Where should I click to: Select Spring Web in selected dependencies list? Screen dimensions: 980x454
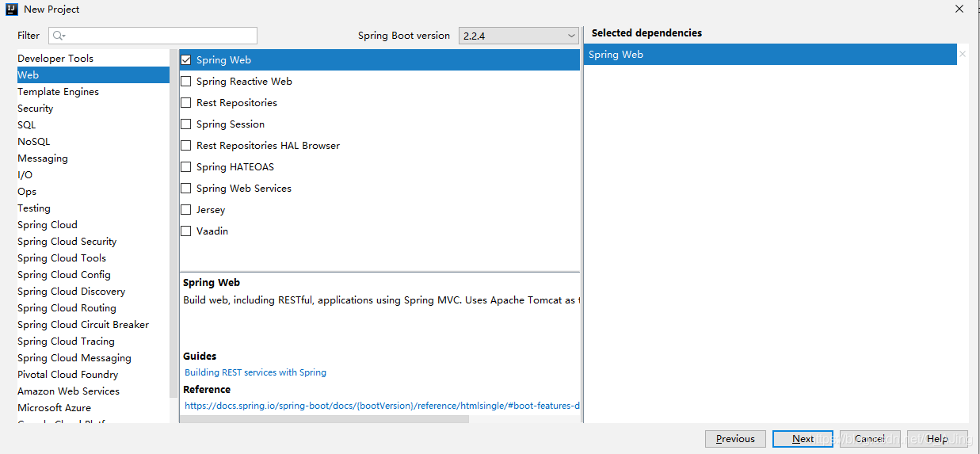tap(770, 55)
